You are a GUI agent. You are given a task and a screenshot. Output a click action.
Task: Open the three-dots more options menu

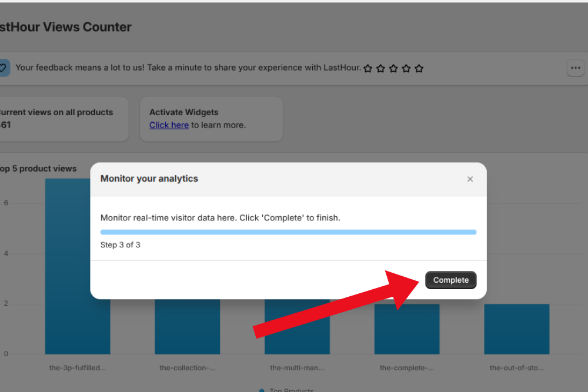coord(576,68)
